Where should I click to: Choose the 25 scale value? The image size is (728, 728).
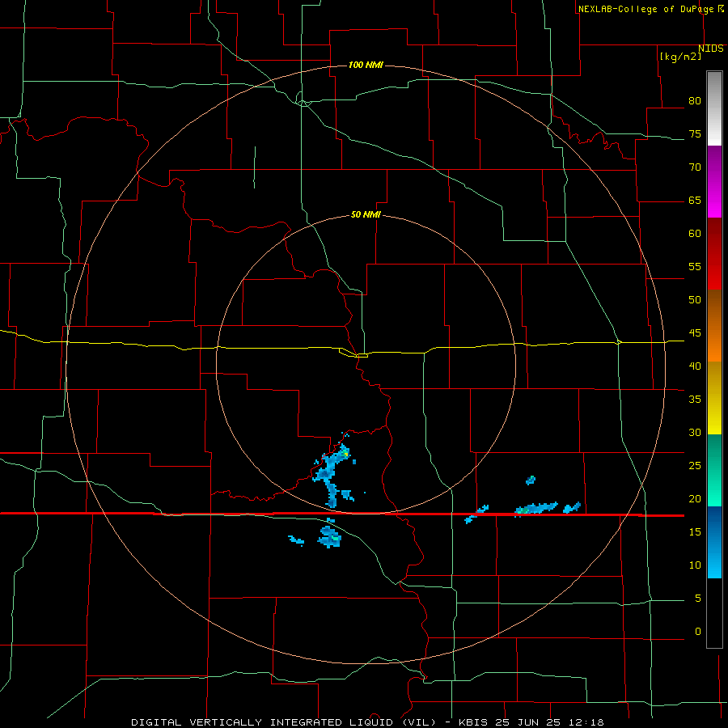click(x=695, y=465)
